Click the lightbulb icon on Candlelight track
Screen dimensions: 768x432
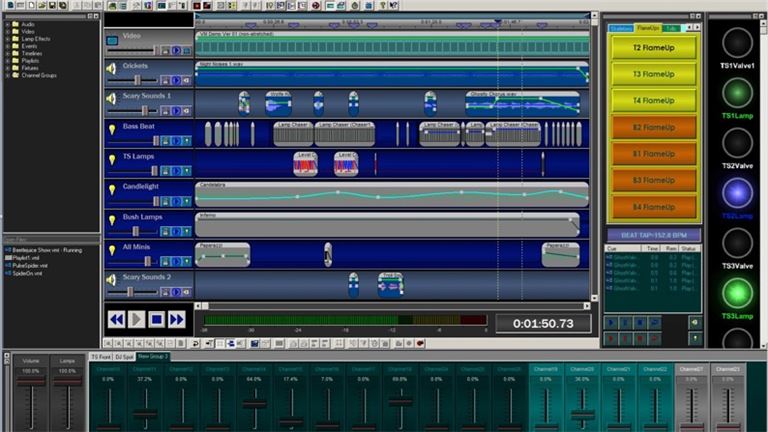click(112, 190)
